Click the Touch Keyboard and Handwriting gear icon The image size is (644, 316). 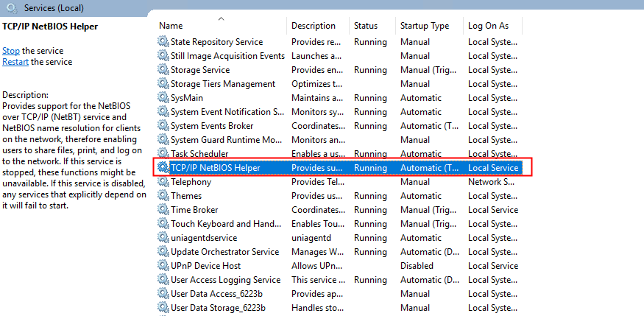coord(163,223)
